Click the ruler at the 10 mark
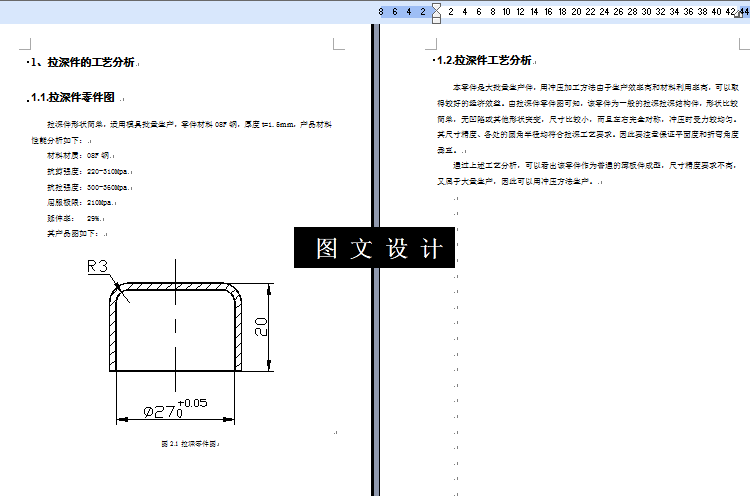This screenshot has width=750, height=496. 506,11
